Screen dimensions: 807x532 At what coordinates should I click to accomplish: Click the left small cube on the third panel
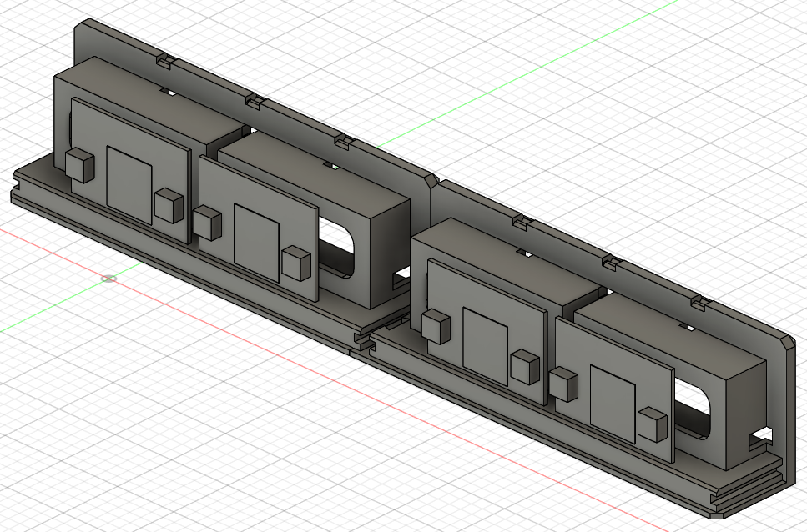(x=435, y=326)
